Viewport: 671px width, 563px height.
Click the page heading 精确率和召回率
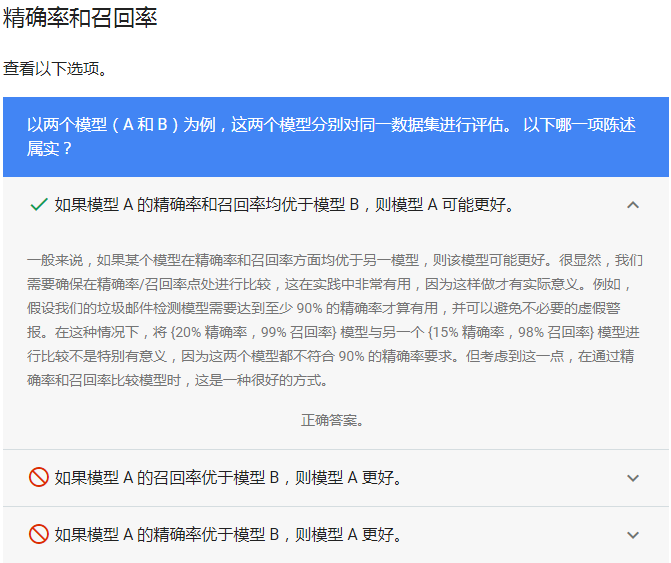tap(80, 18)
